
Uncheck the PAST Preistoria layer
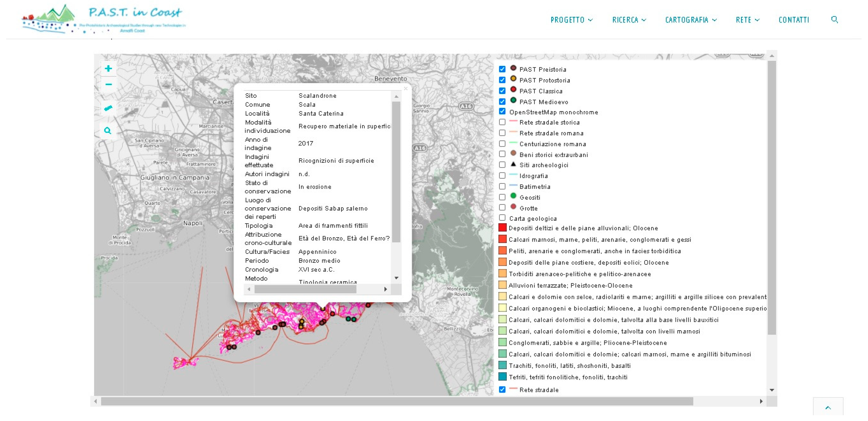502,69
